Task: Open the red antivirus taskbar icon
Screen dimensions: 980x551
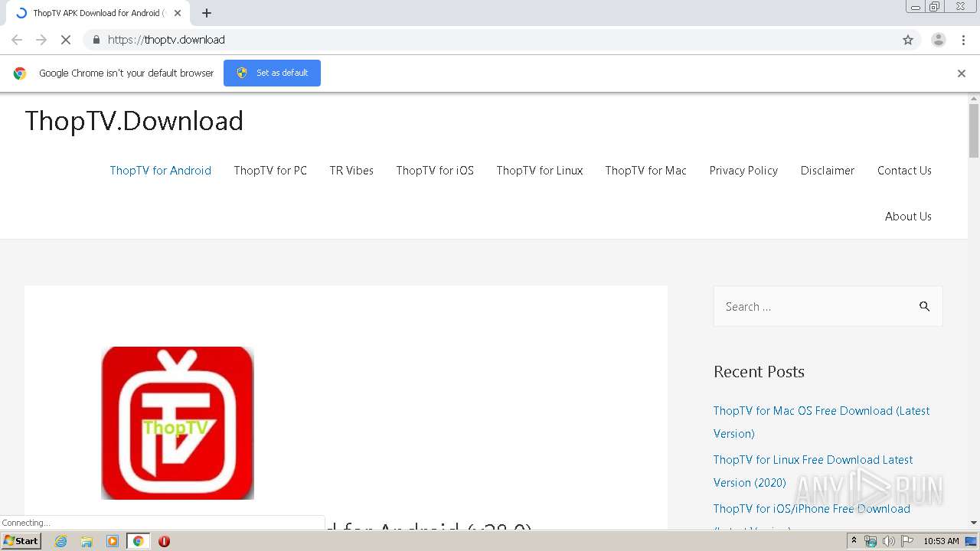Action: (164, 541)
